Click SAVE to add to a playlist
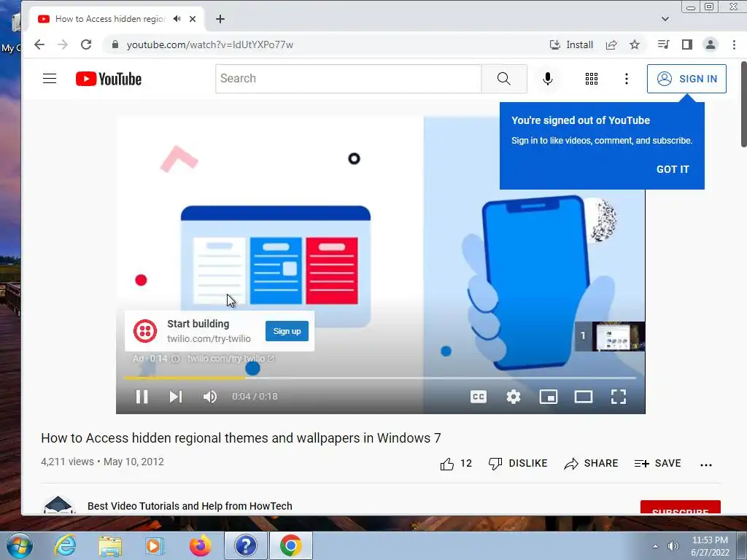 657,463
